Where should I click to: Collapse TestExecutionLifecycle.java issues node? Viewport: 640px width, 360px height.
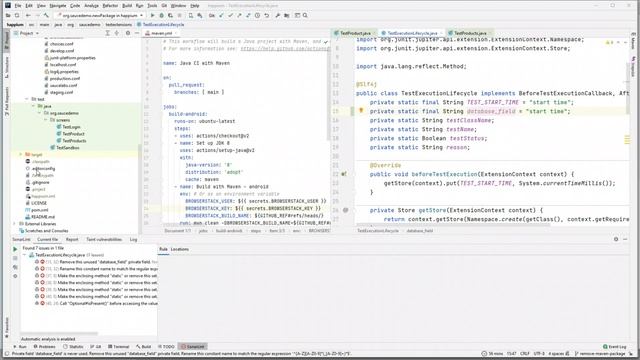pos(24,255)
